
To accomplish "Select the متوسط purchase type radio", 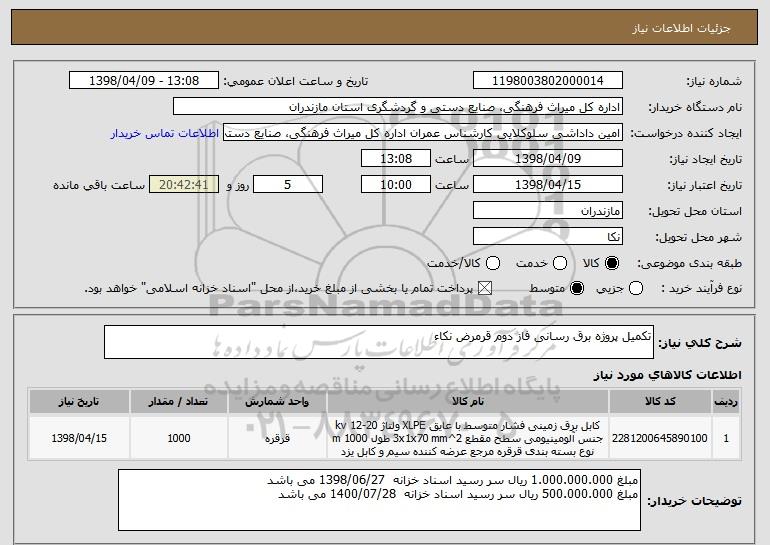I will pyautogui.click(x=577, y=288).
